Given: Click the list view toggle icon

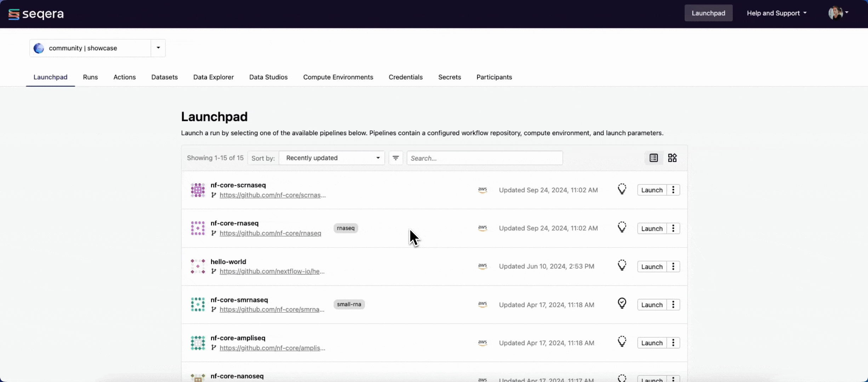Looking at the screenshot, I should [x=654, y=157].
